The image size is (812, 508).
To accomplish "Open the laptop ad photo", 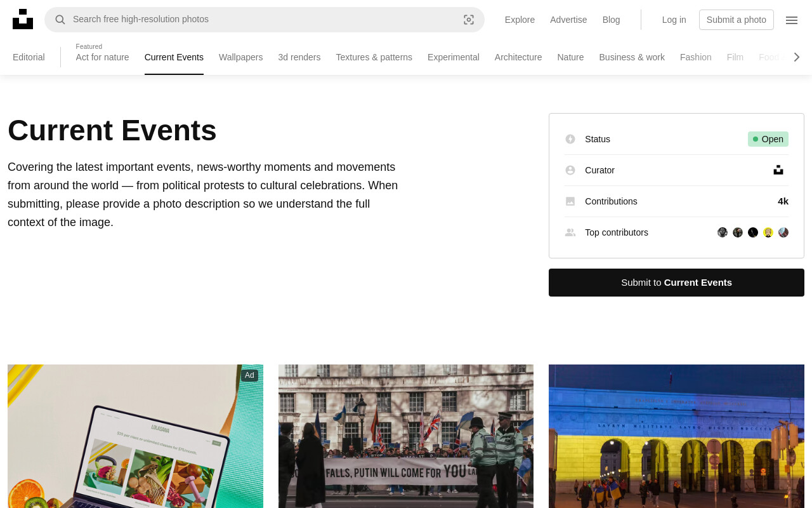I will (135, 436).
